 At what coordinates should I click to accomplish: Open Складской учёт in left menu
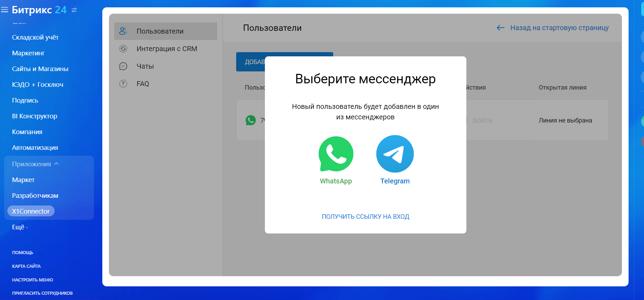[x=35, y=37]
